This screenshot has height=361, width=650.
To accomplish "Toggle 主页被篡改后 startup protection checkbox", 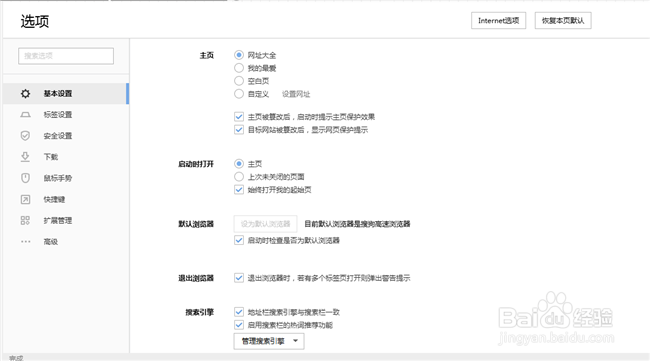I will coord(239,116).
